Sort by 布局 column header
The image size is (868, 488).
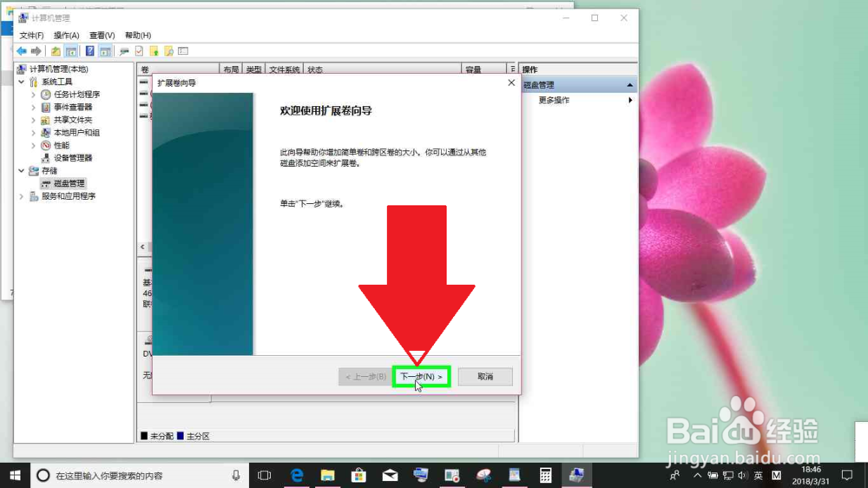231,69
